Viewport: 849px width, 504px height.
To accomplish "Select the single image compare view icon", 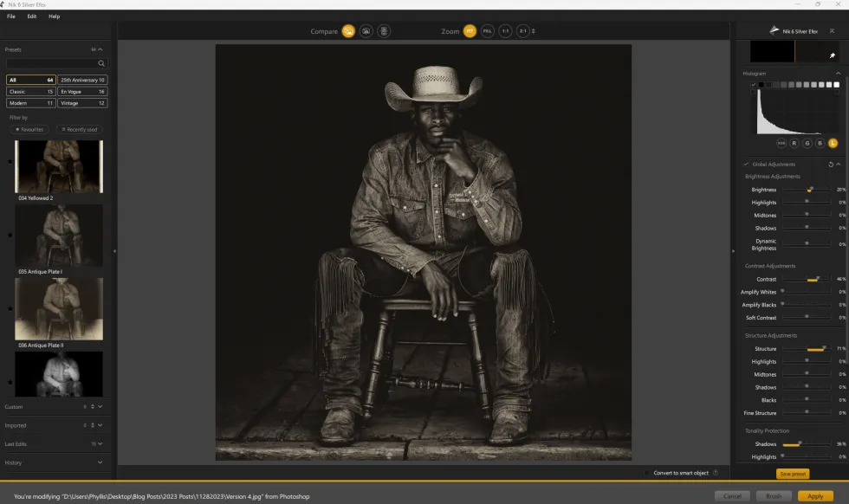I will point(348,31).
